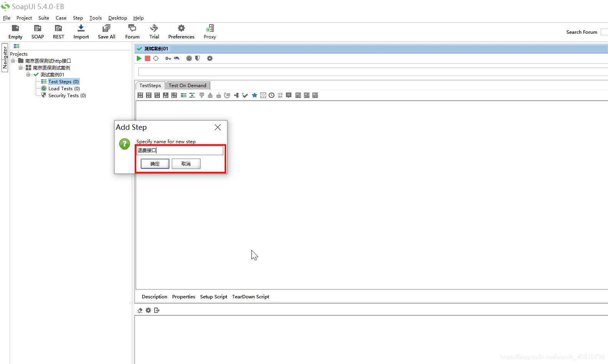
Task: Open the Tools menu
Action: (x=96, y=18)
